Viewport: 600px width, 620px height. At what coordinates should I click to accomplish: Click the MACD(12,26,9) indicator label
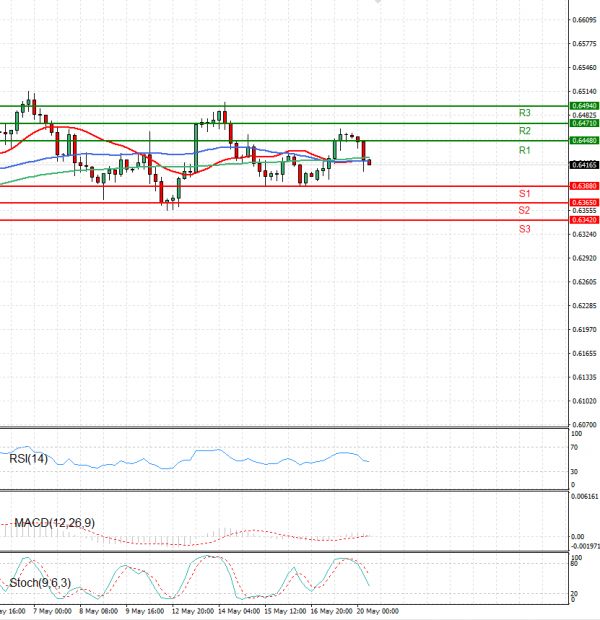coord(55,523)
